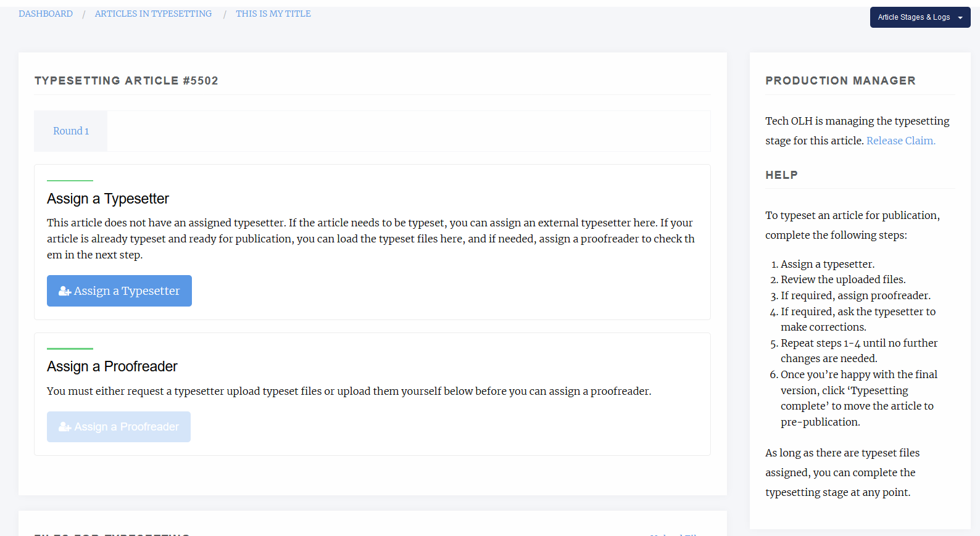
Task: Open the Article Stages & Logs menu
Action: (x=913, y=17)
